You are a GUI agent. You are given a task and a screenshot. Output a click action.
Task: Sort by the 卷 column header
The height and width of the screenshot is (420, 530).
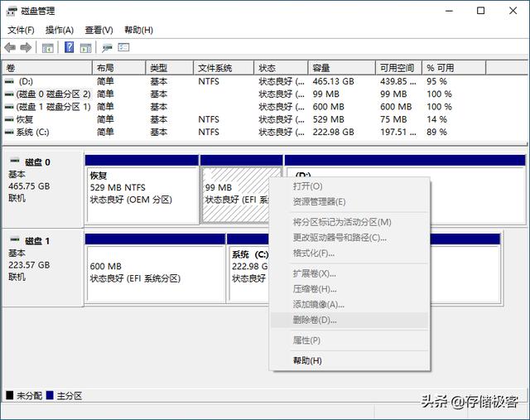coord(47,68)
